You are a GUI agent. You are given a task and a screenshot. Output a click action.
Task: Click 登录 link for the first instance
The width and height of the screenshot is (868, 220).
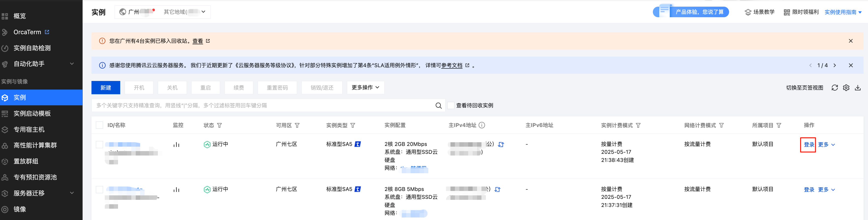[808, 144]
